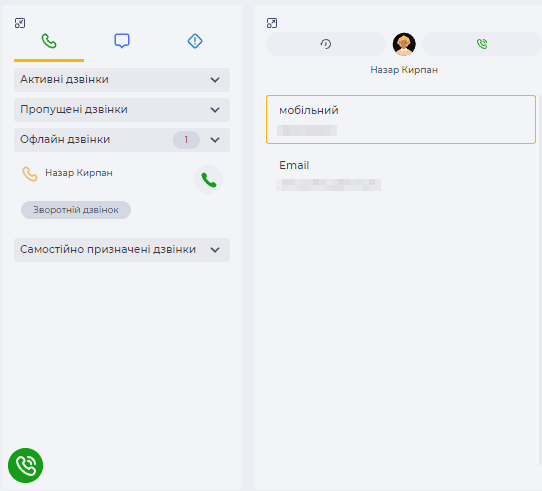This screenshot has width=542, height=491.
Task: Call back Назар Кирпан with green handset
Action: 208,180
